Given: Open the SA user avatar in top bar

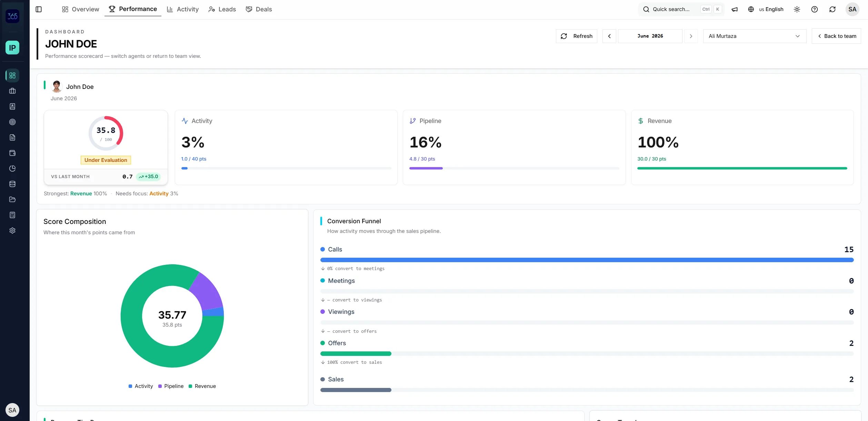Looking at the screenshot, I should point(852,9).
